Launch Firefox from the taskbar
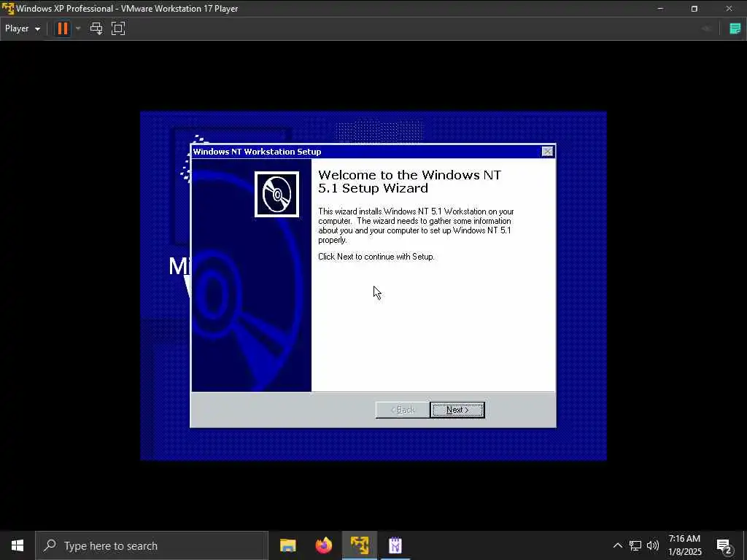This screenshot has height=560, width=747. click(324, 545)
